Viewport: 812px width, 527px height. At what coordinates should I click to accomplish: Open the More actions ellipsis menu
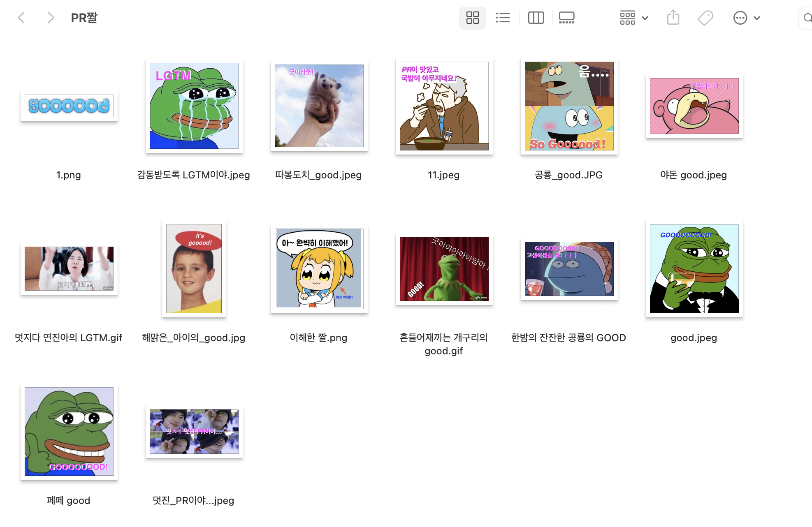click(740, 18)
